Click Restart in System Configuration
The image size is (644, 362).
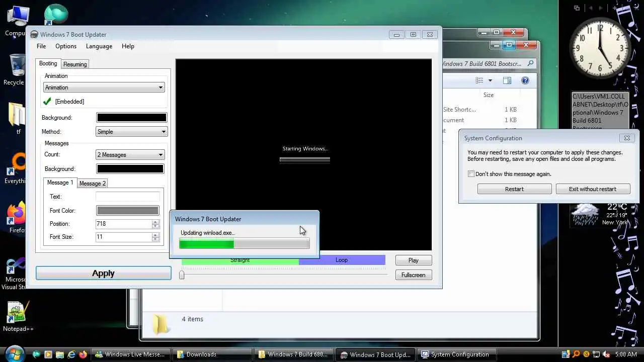click(514, 189)
